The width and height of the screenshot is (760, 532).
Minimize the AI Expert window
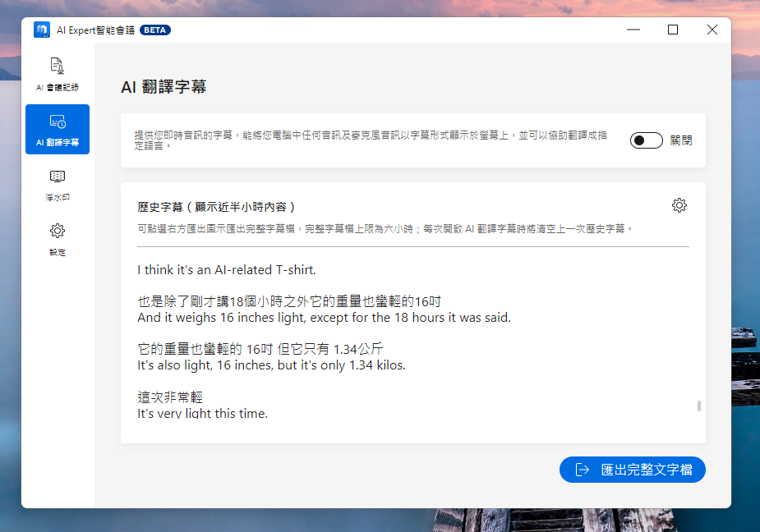point(633,30)
